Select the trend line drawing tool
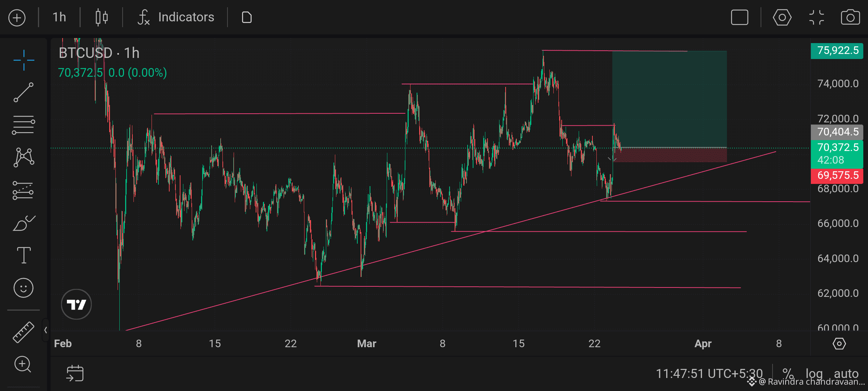The width and height of the screenshot is (868, 391). coord(24,92)
